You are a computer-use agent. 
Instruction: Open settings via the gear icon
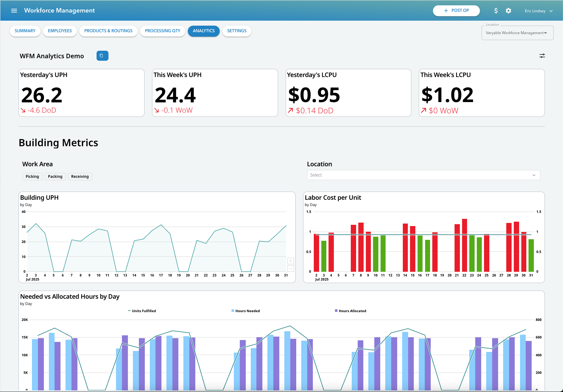tap(508, 10)
